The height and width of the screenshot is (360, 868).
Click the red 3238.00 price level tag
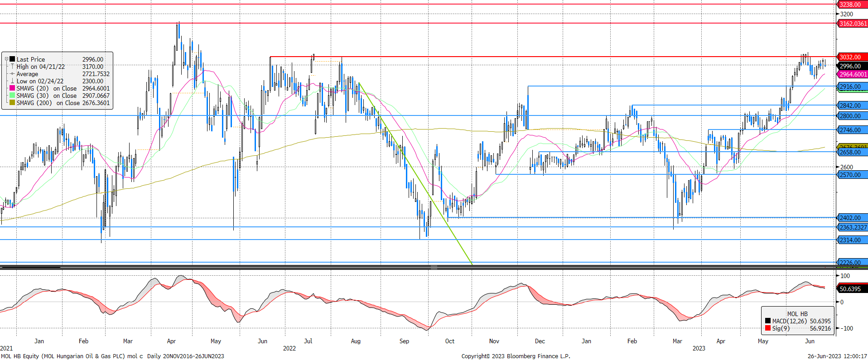[852, 5]
